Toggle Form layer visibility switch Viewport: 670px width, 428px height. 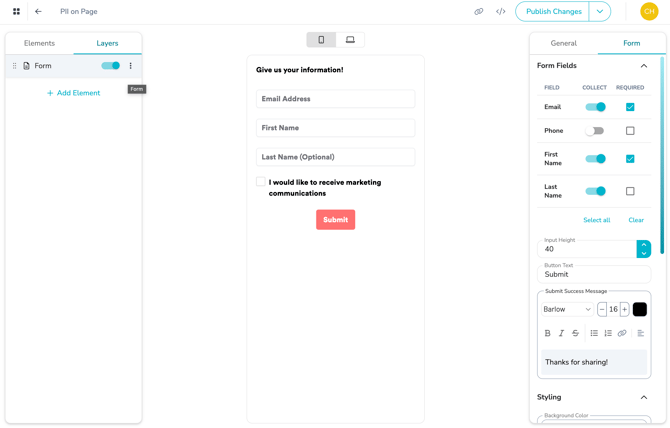[x=110, y=66]
